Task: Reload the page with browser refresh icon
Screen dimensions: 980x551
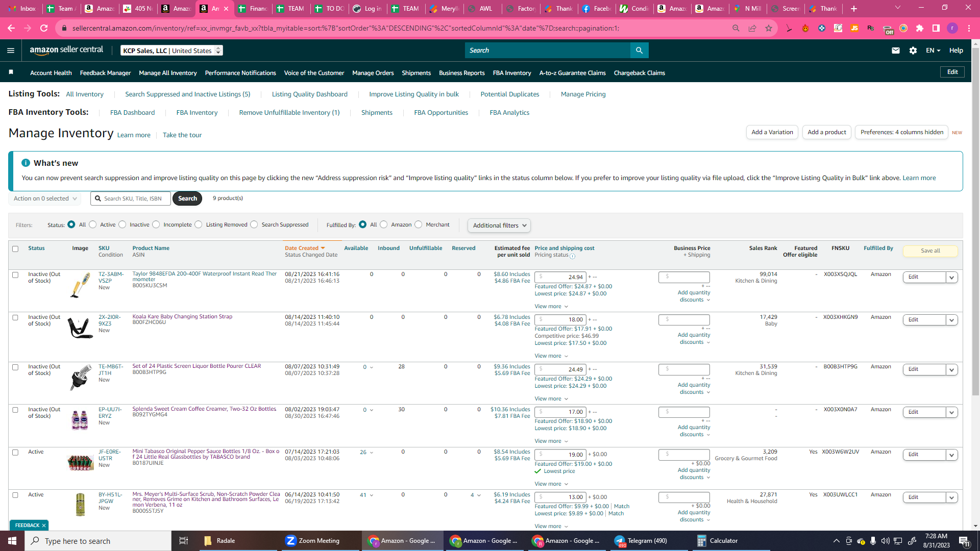Action: tap(44, 28)
